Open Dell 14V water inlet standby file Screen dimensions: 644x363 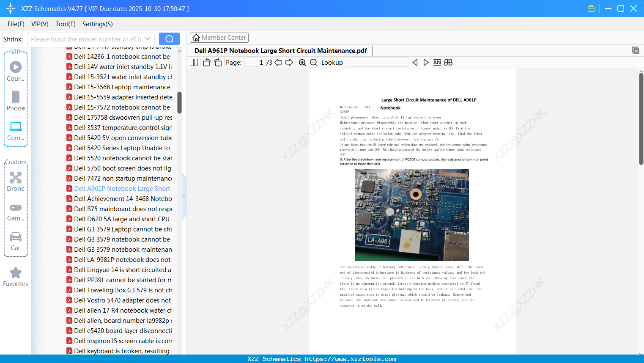(x=119, y=67)
